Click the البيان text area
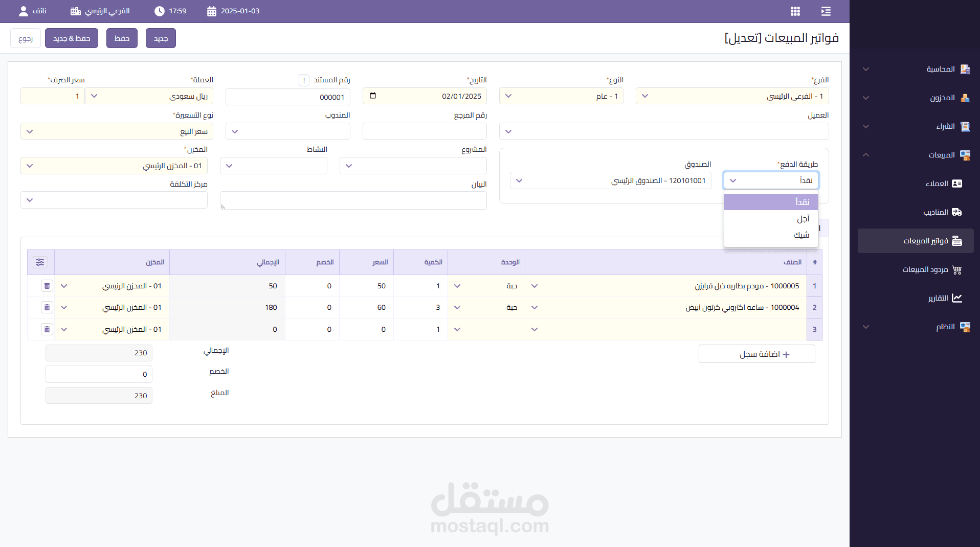Image resolution: width=980 pixels, height=547 pixels. (353, 200)
